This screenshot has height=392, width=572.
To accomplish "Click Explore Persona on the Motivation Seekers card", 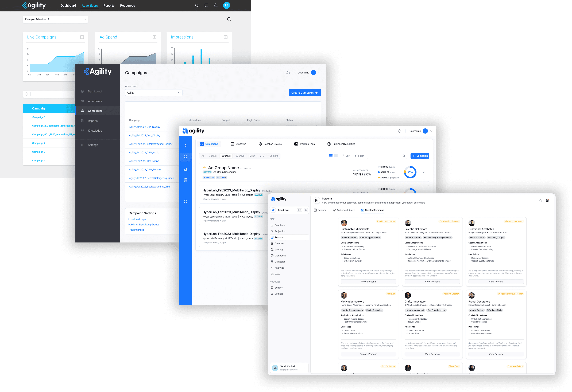I will (x=368, y=354).
